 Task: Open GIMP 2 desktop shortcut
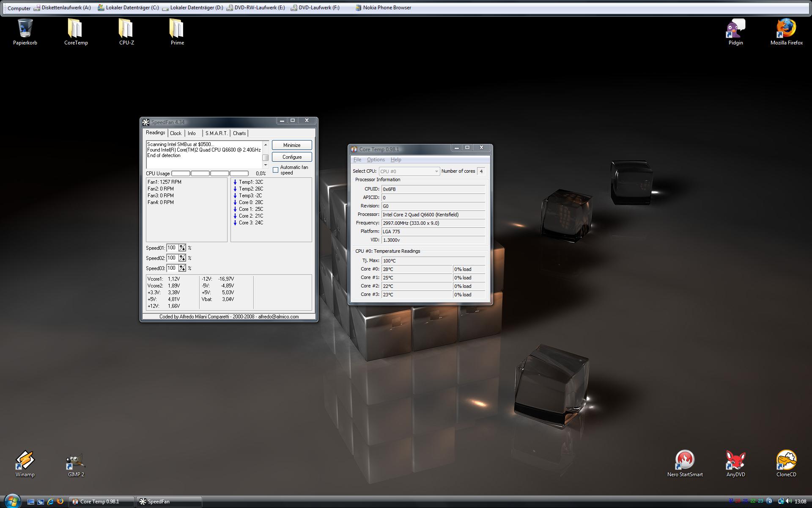pyautogui.click(x=76, y=463)
